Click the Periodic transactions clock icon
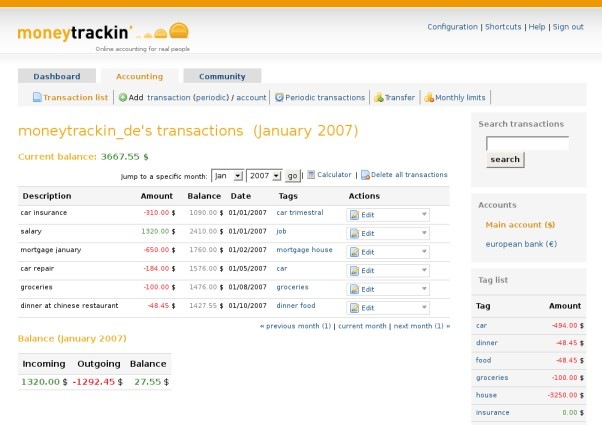Screen dimensions: 602x425 [x=279, y=98]
